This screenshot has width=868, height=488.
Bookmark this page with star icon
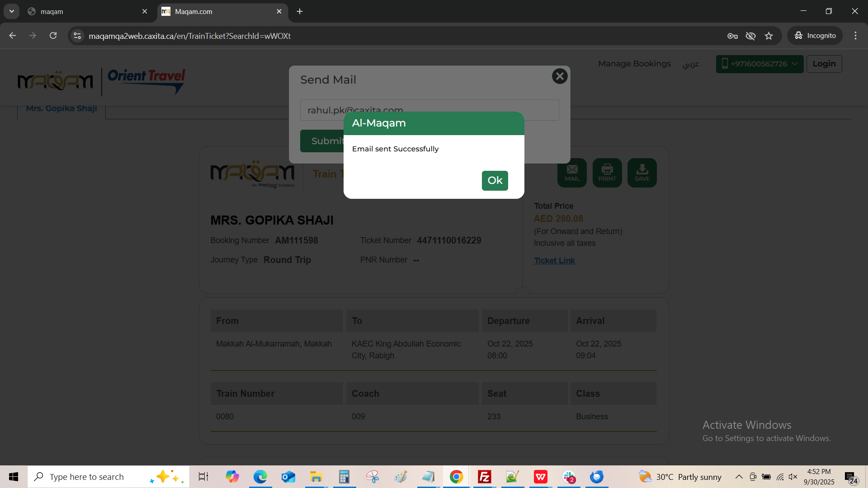(x=769, y=36)
